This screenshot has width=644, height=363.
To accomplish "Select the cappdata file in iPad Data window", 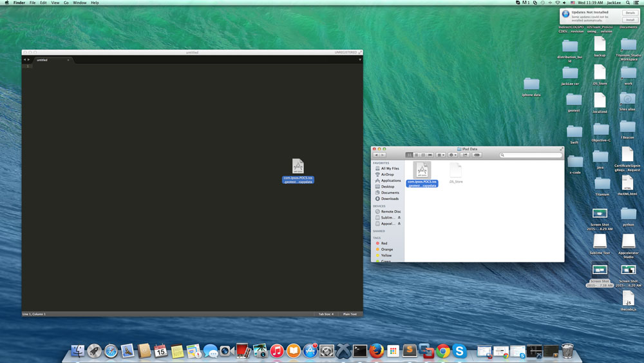I will pos(422,174).
